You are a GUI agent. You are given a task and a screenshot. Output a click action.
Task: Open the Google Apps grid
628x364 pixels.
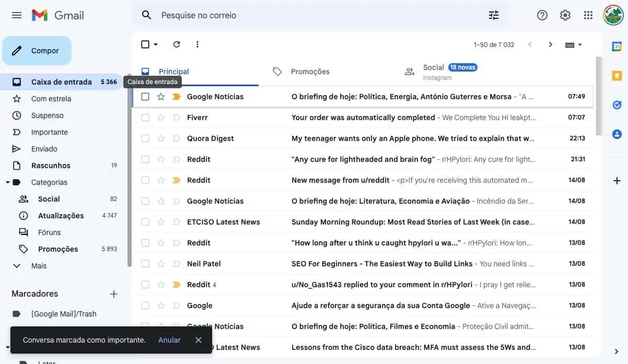tap(588, 15)
